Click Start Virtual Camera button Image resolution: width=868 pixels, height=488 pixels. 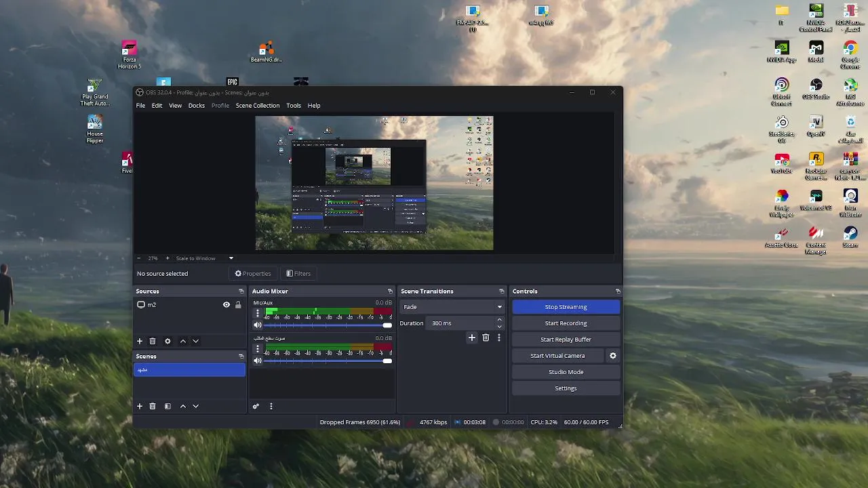[x=557, y=356]
